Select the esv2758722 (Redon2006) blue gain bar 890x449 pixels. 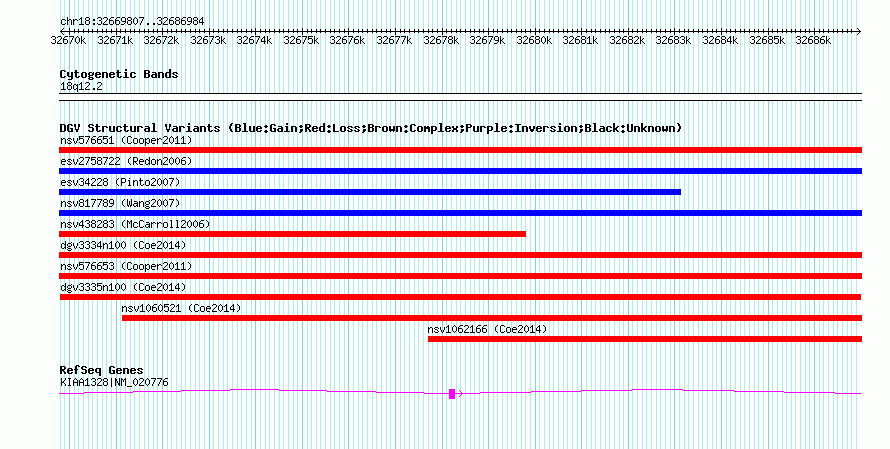click(x=460, y=171)
